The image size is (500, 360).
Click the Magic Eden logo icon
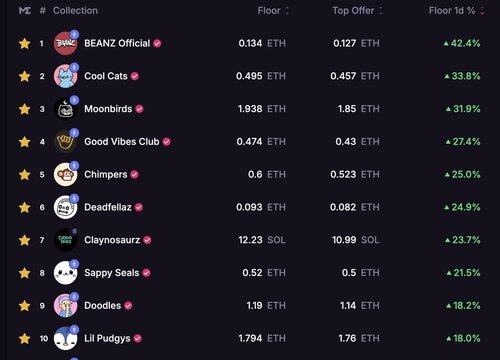25,11
